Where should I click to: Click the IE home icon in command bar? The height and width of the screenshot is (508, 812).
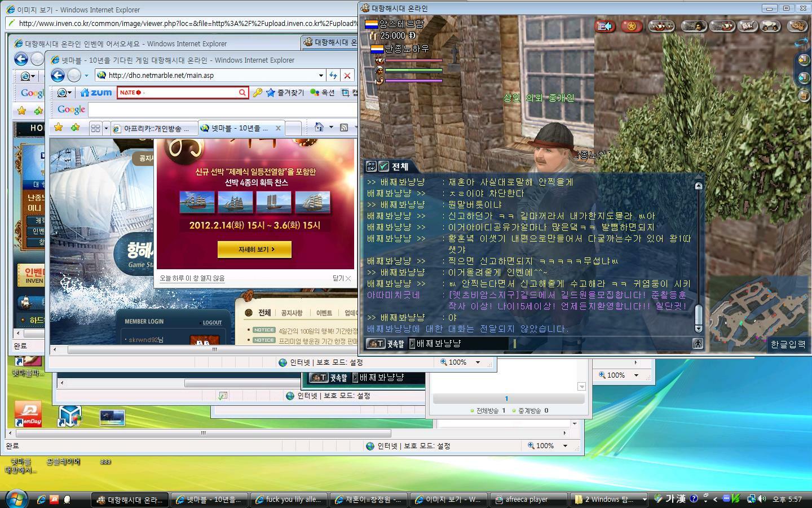point(319,128)
